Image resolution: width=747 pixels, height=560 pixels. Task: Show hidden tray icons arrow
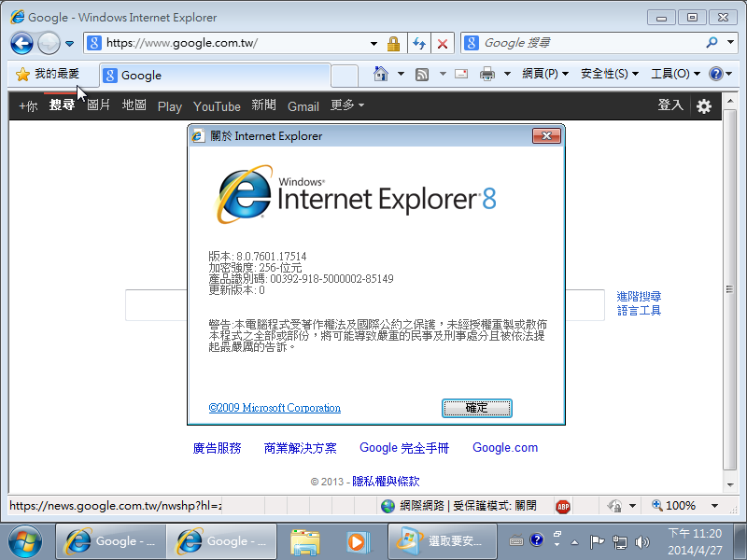coord(574,542)
